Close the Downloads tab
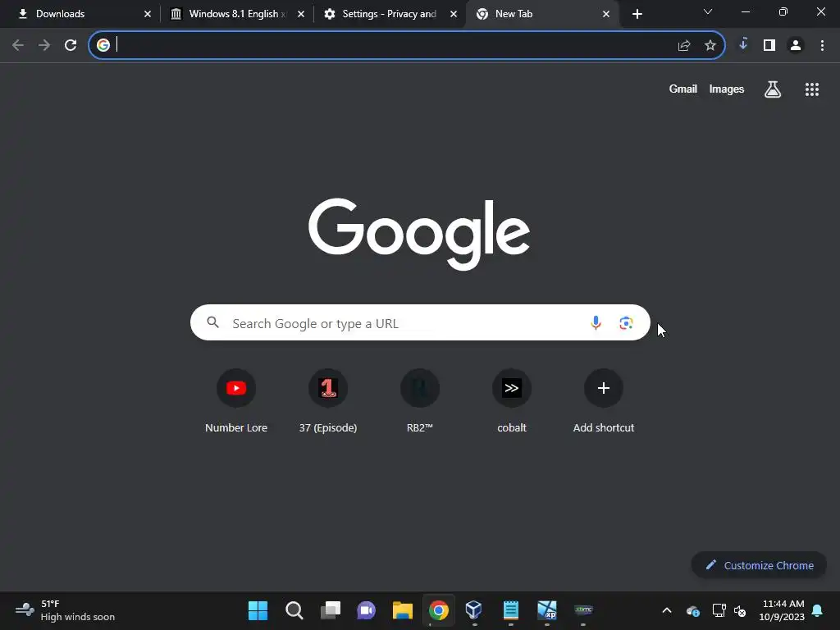This screenshot has height=630, width=840. 148,14
